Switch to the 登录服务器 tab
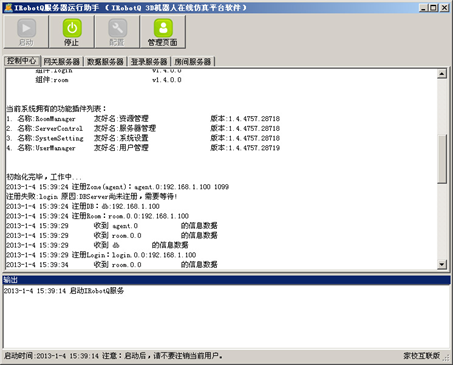 click(149, 62)
